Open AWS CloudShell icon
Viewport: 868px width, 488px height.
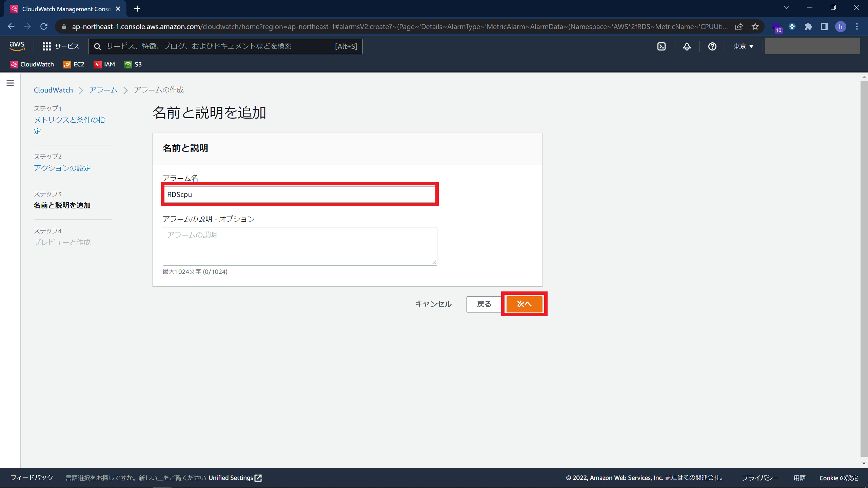click(x=662, y=46)
